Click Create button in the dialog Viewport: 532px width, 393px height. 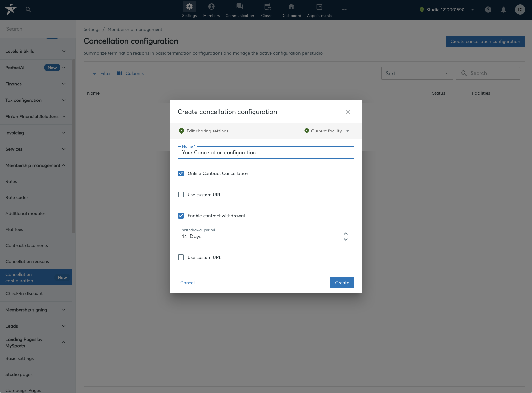point(342,283)
